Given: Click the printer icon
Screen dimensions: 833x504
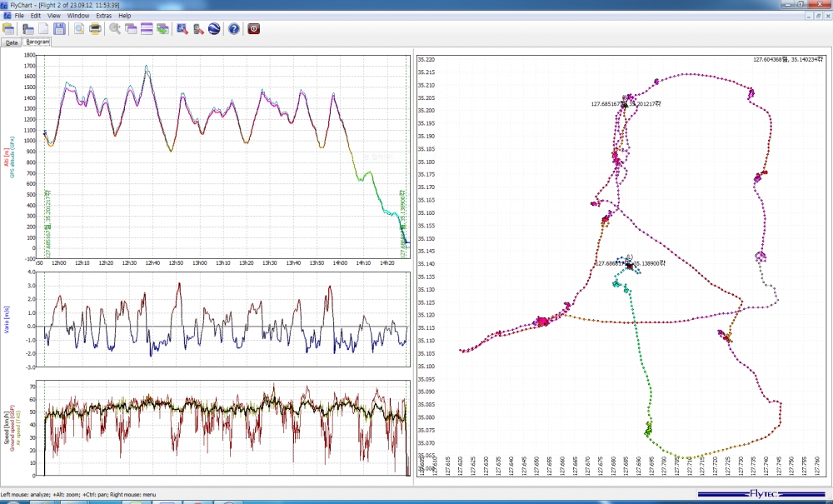Looking at the screenshot, I should [95, 28].
